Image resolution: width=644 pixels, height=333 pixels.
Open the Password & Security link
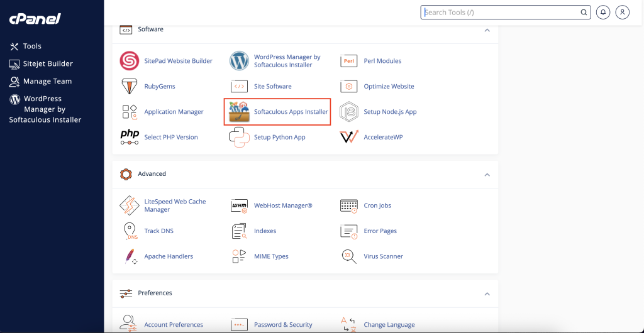point(283,325)
